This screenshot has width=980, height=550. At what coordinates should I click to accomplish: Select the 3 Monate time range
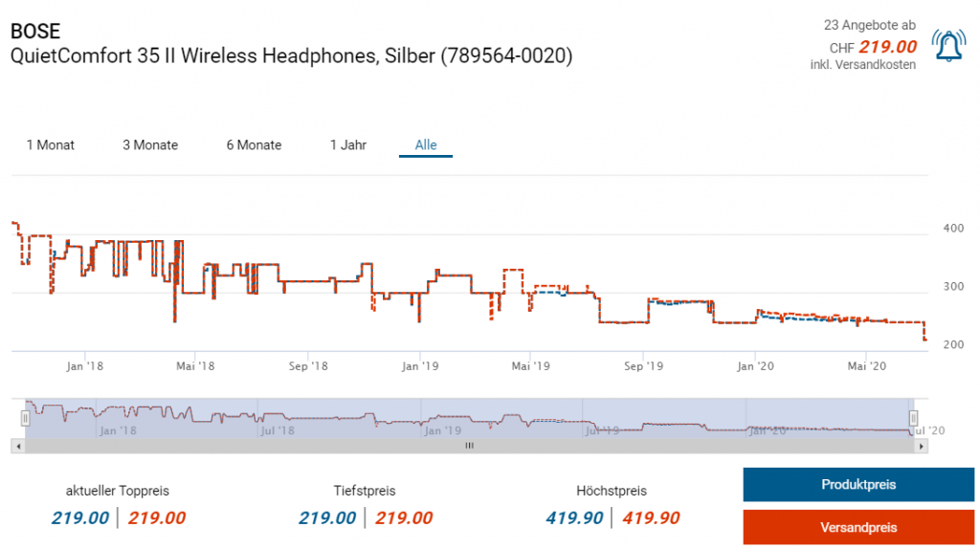(150, 145)
